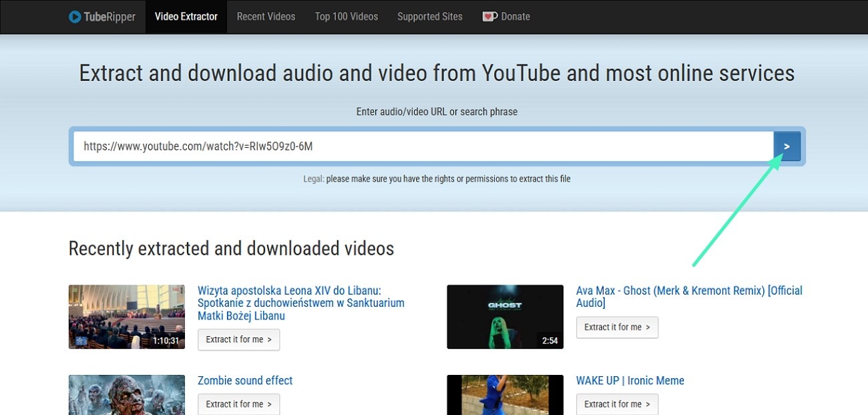This screenshot has width=868, height=415.
Task: Go to Top 100 Videos
Action: 347,17
